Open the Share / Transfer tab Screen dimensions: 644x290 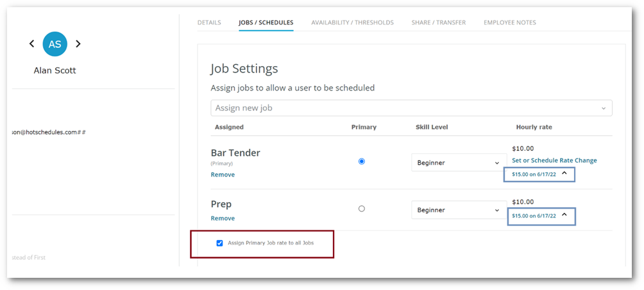(x=439, y=22)
